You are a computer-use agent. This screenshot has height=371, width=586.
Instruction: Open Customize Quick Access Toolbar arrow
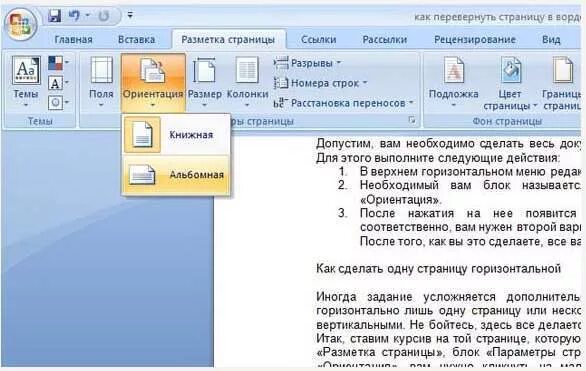130,15
